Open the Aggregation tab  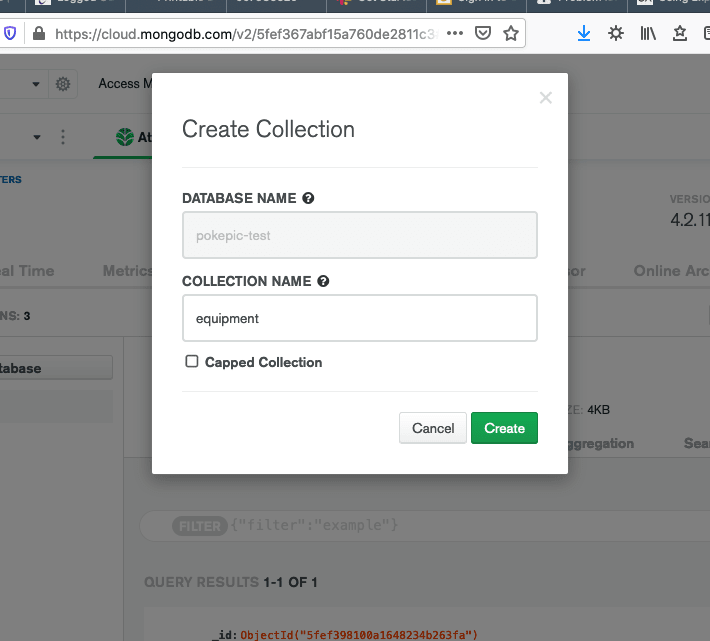600,444
